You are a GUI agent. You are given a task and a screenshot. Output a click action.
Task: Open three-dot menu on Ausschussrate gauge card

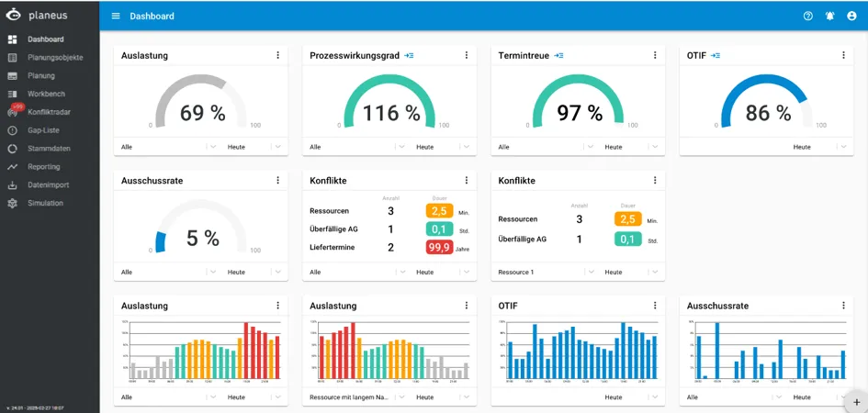coord(278,180)
